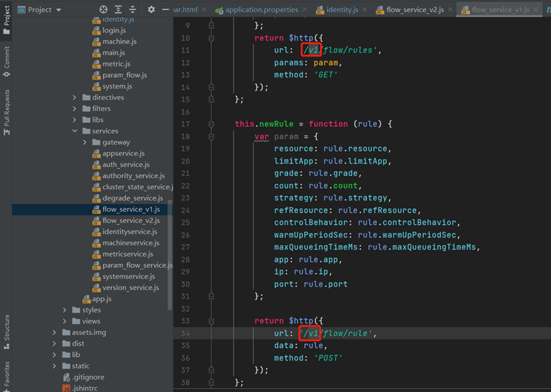Fold the newRule function at line 17
551x392 pixels.
click(211, 124)
